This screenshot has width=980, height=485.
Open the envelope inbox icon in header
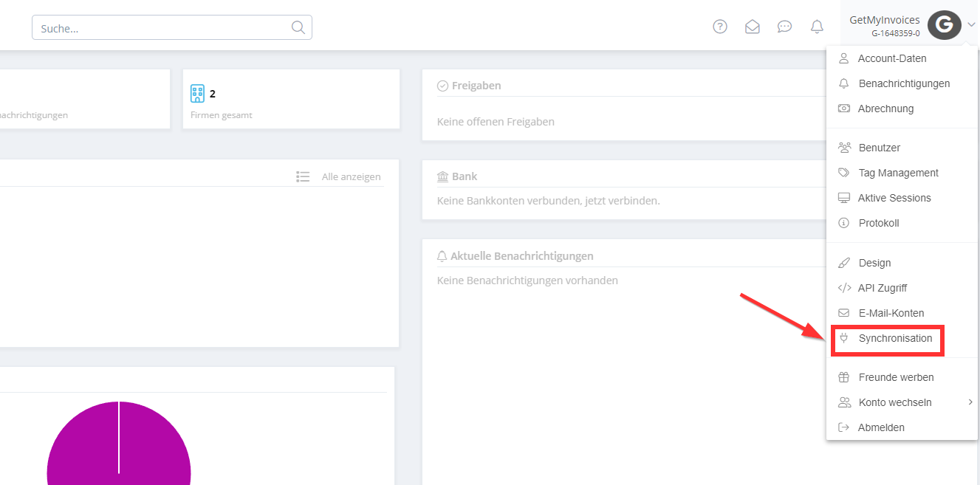click(753, 27)
